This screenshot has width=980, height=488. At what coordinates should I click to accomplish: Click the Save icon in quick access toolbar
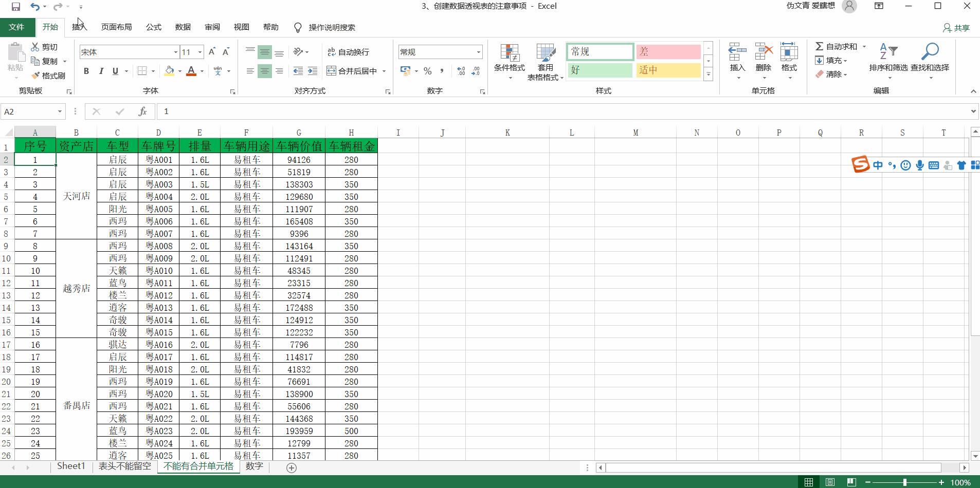16,6
